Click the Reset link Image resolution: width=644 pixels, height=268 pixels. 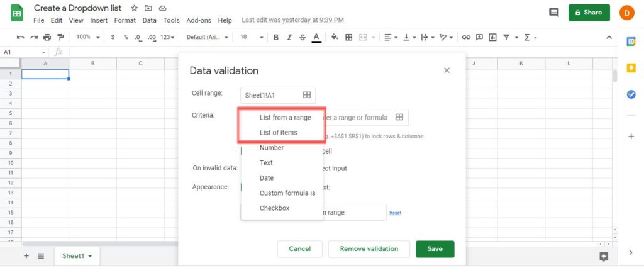395,213
